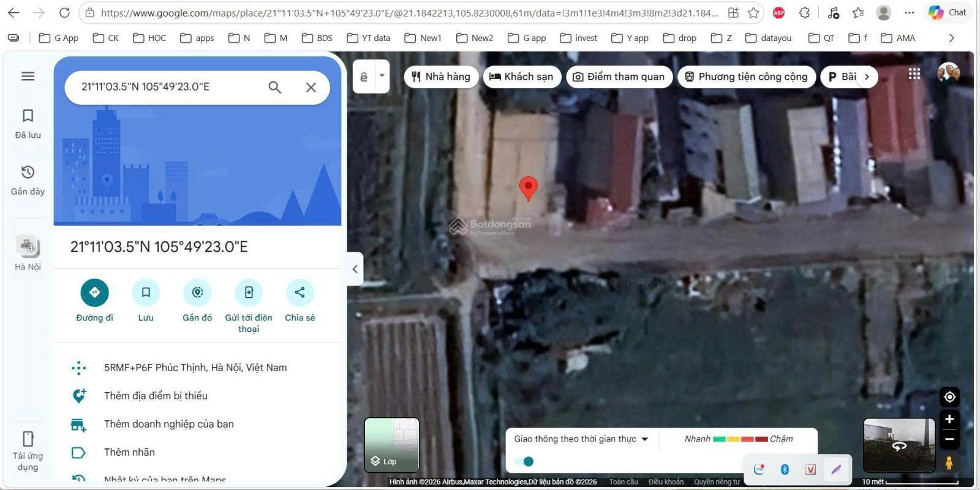Share the location with Chia sẻ
This screenshot has width=980, height=490.
(x=300, y=300)
